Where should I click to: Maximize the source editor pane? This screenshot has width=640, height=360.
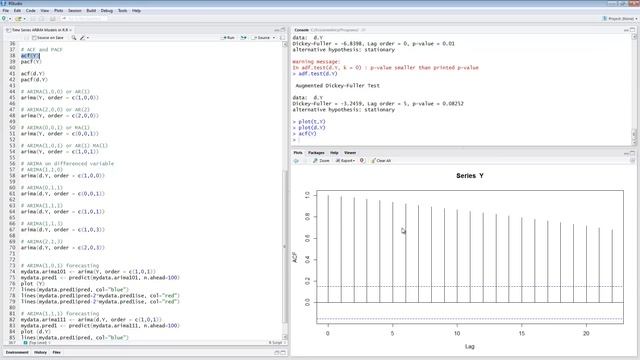point(283,30)
